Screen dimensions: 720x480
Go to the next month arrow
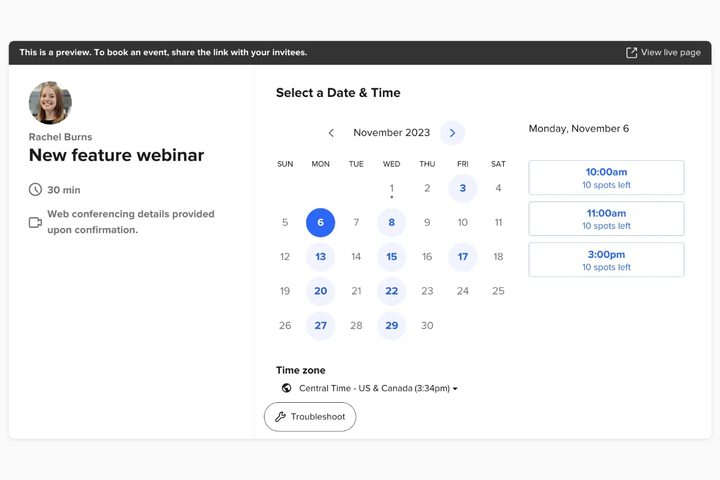click(452, 133)
